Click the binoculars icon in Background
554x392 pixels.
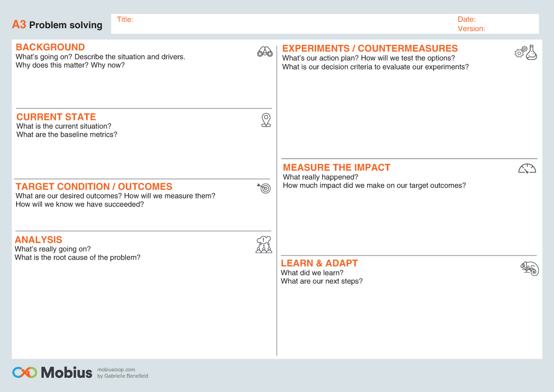(264, 52)
